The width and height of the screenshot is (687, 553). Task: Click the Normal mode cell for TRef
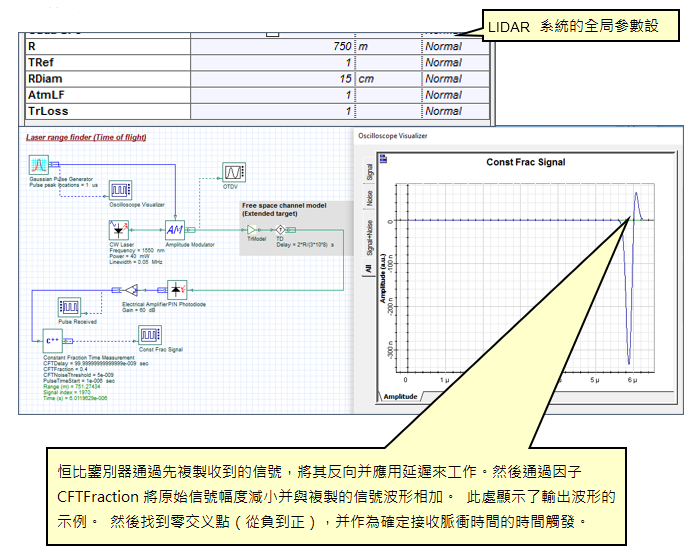[456, 63]
